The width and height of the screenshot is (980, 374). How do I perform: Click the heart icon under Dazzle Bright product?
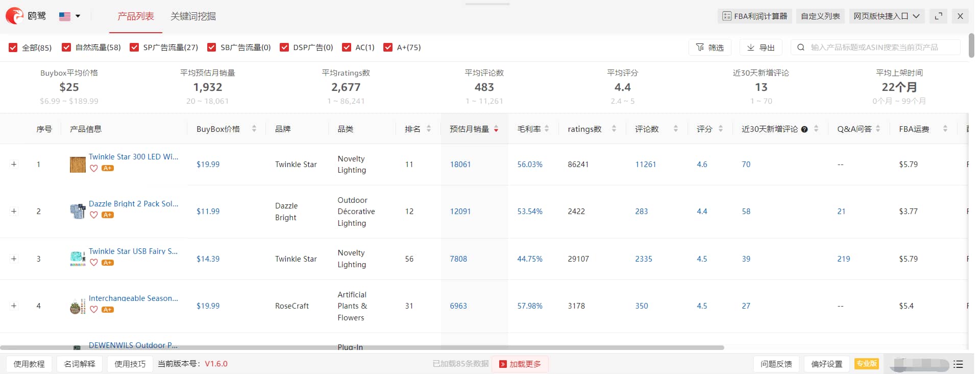click(x=94, y=215)
